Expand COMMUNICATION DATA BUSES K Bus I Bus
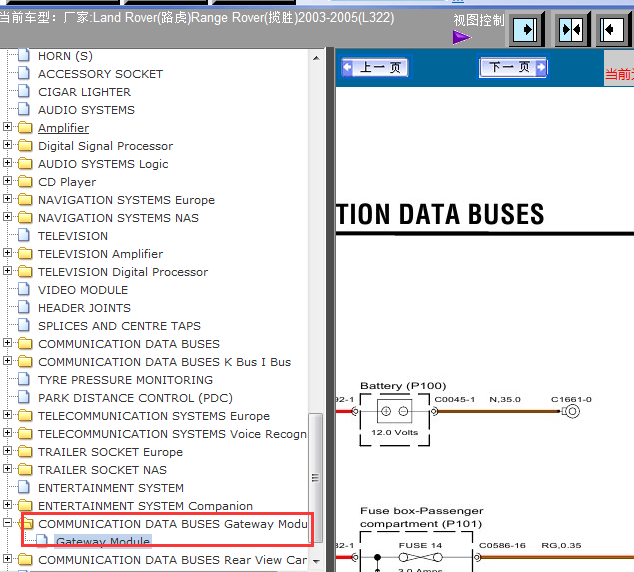Viewport: 634px width, 572px height. point(7,361)
